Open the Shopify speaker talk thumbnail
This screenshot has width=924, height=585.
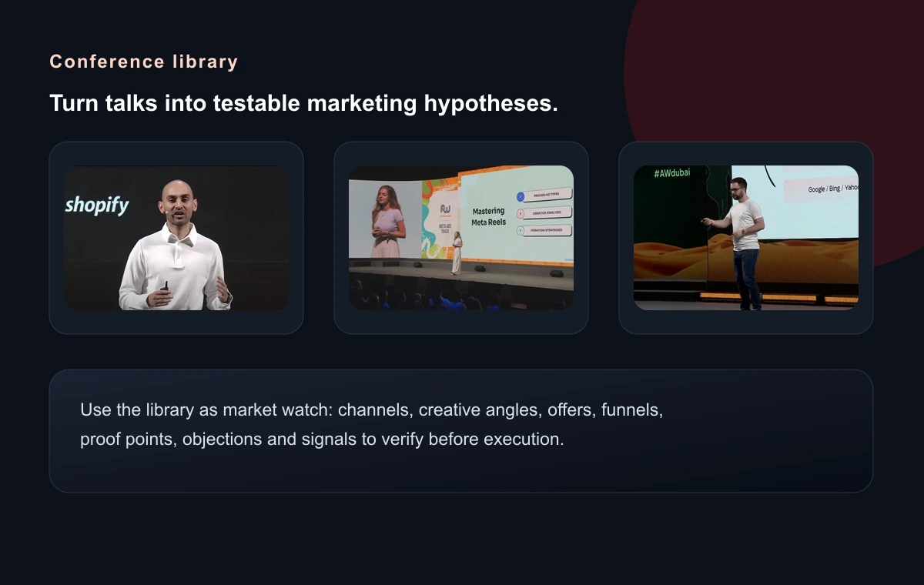(176, 238)
